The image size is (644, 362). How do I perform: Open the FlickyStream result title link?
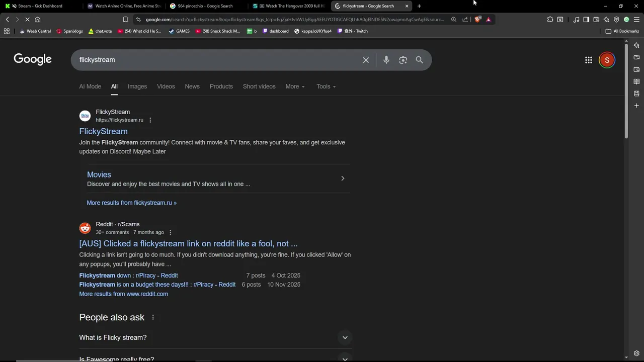(103, 131)
